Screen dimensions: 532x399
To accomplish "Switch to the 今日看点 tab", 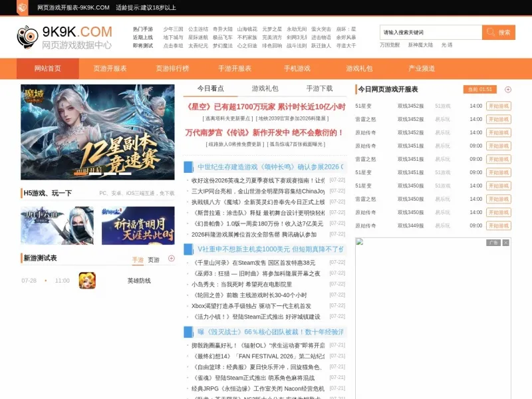I will (211, 88).
